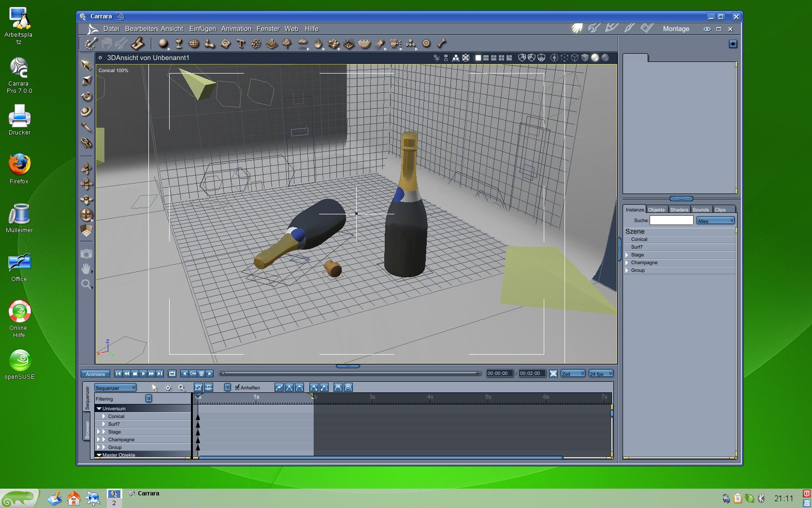The width and height of the screenshot is (812, 508).
Task: Expand the Champagne item in Szene list
Action: [627, 263]
